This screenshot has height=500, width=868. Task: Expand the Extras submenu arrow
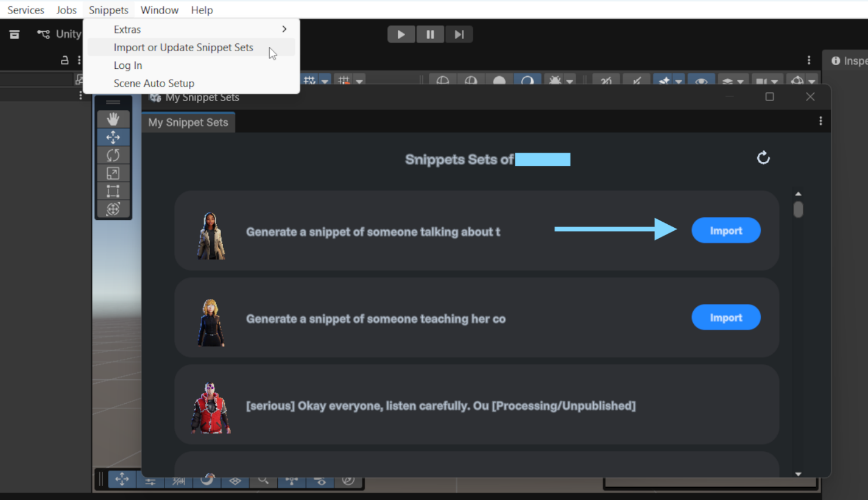(x=284, y=29)
